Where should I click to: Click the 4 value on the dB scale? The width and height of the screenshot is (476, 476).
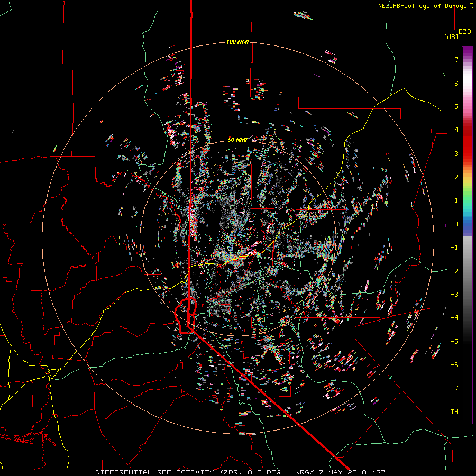[x=456, y=130]
